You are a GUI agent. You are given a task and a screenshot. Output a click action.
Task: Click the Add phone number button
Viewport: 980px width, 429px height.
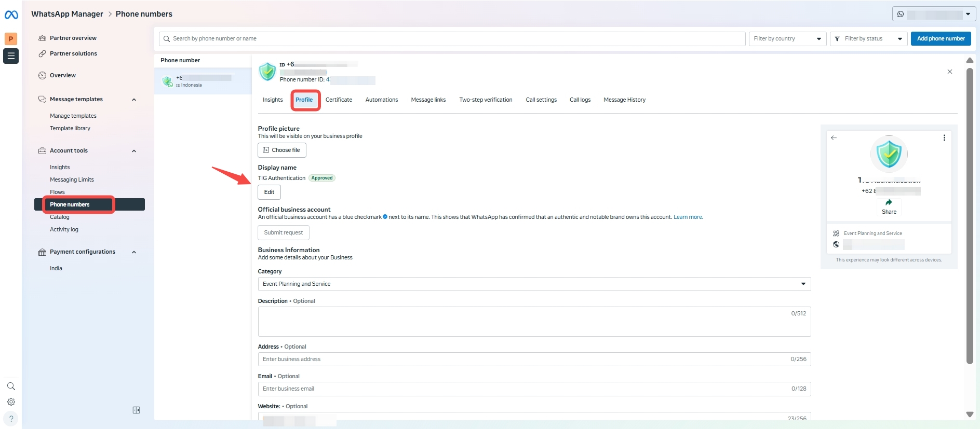[940, 39]
